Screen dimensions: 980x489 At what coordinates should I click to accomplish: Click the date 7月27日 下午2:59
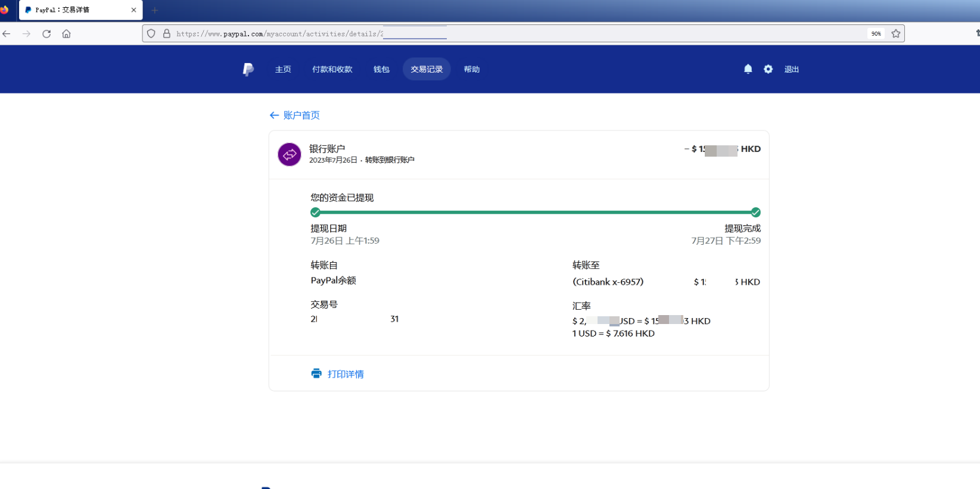(726, 241)
